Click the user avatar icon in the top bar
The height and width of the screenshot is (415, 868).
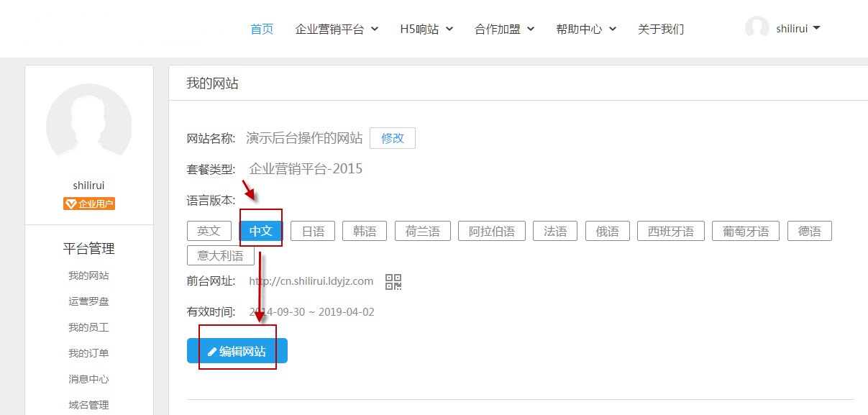pos(757,29)
